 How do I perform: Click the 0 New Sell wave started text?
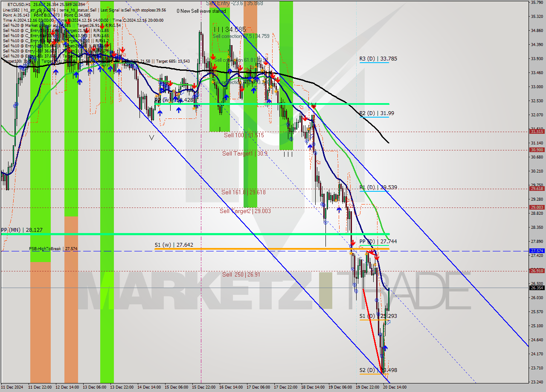tap(201, 11)
